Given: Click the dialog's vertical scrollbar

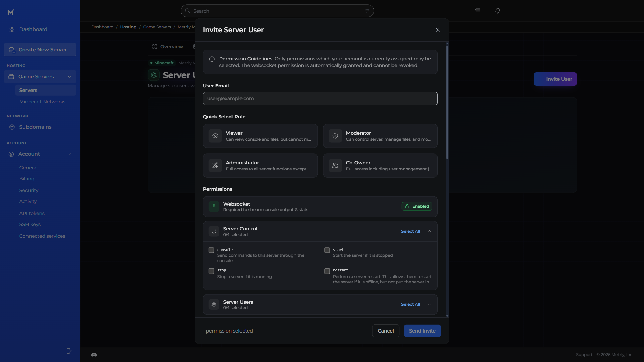Looking at the screenshot, I should click(x=447, y=102).
